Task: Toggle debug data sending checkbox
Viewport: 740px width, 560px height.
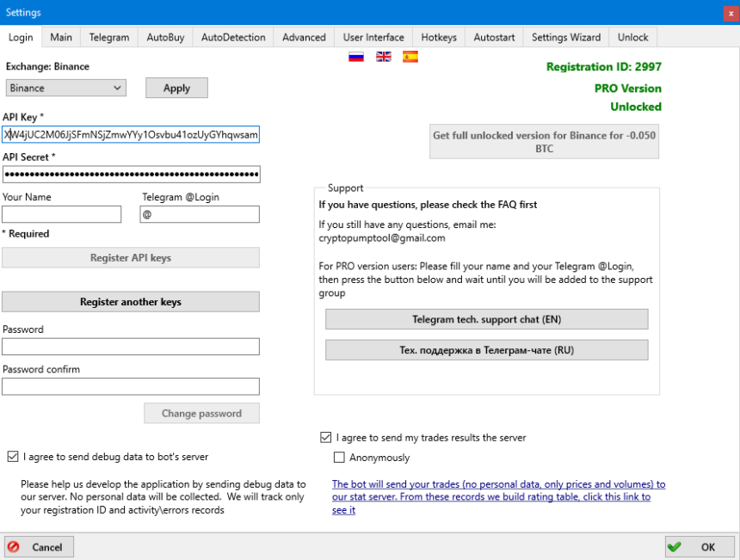Action: 12,457
